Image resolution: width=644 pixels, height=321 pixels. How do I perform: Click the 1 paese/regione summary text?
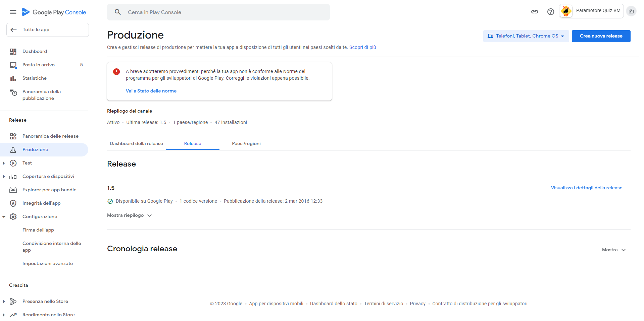(190, 123)
